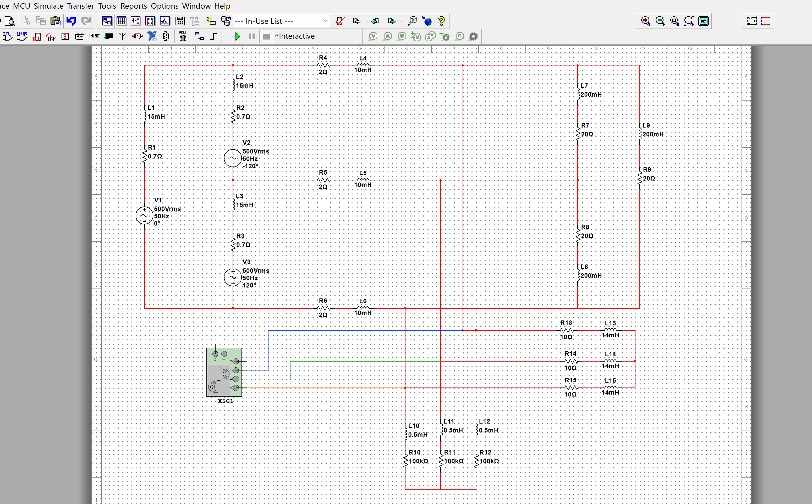Click the yellow Help question mark
The width and height of the screenshot is (812, 504).
pos(442,21)
